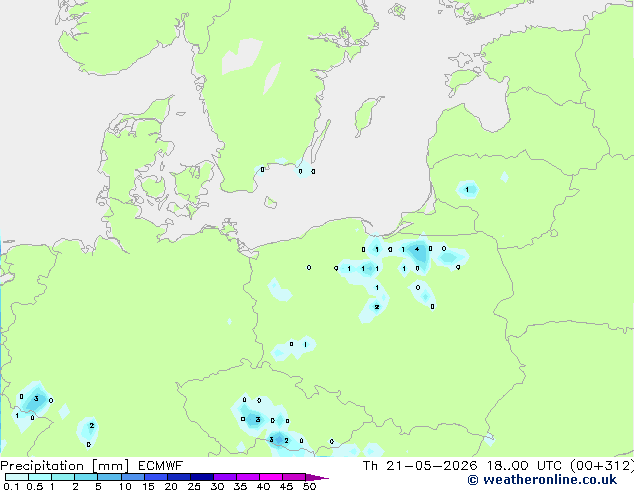Click the legend label 50
This screenshot has height=490, width=634.
coord(309,486)
